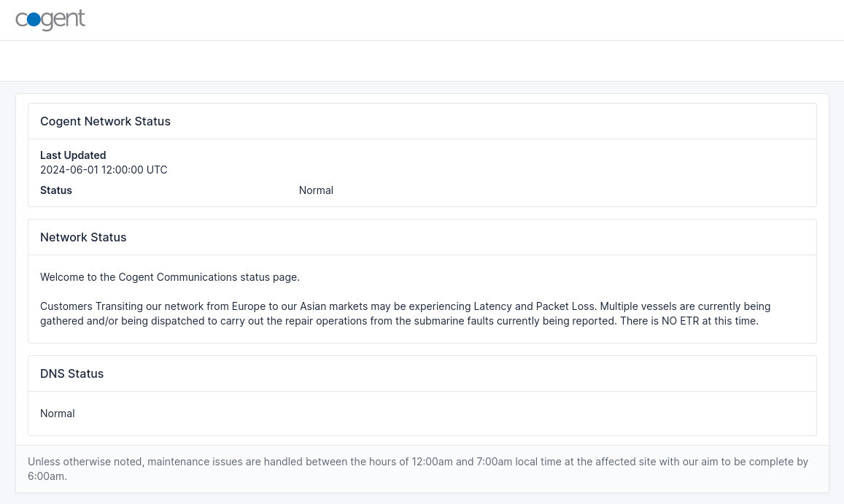
Task: Click the maintenance hours footer note
Action: pos(418,469)
